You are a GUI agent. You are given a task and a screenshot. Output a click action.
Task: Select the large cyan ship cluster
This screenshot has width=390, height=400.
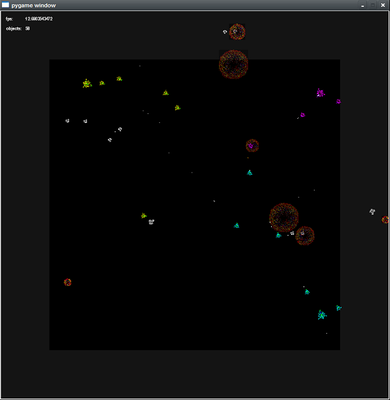pyautogui.click(x=322, y=315)
